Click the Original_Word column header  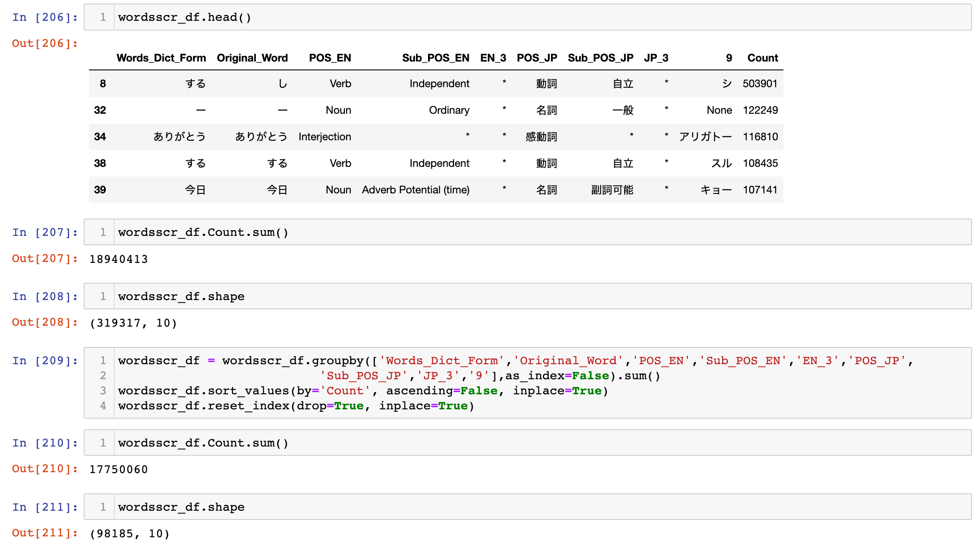point(252,58)
